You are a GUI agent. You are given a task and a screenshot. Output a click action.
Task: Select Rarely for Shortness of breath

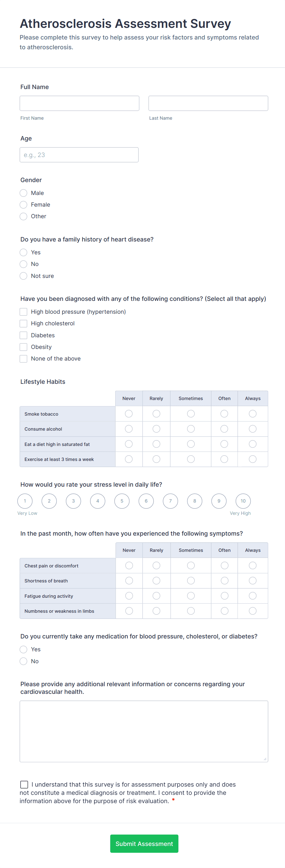[x=156, y=581]
